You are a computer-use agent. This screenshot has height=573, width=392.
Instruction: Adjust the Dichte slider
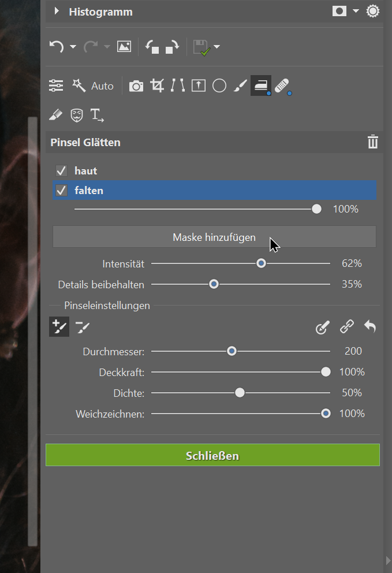(x=240, y=393)
